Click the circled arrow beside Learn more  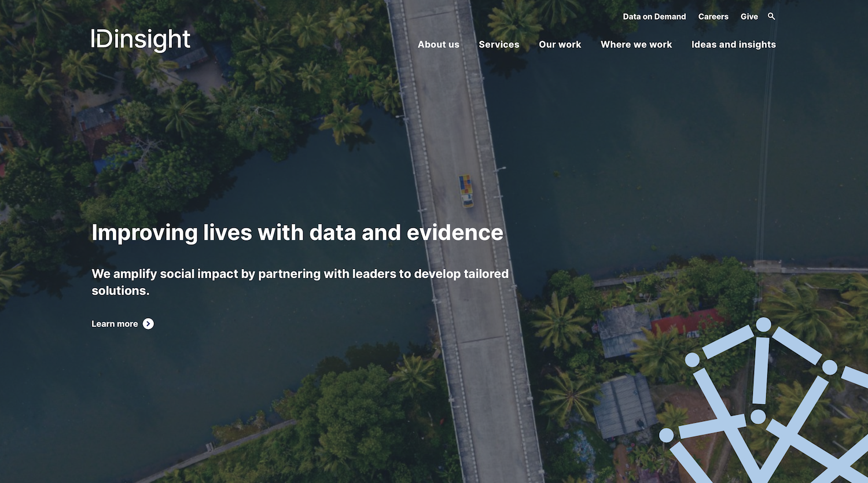pos(149,324)
